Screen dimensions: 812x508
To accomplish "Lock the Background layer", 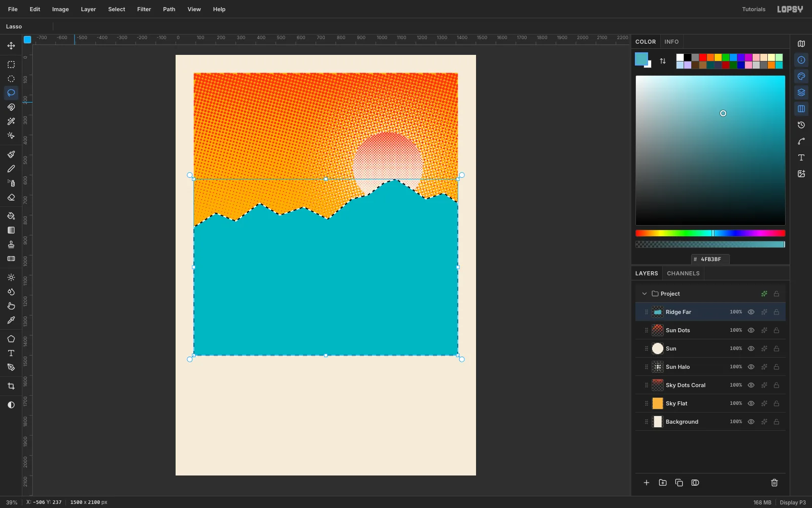I will coord(776,422).
